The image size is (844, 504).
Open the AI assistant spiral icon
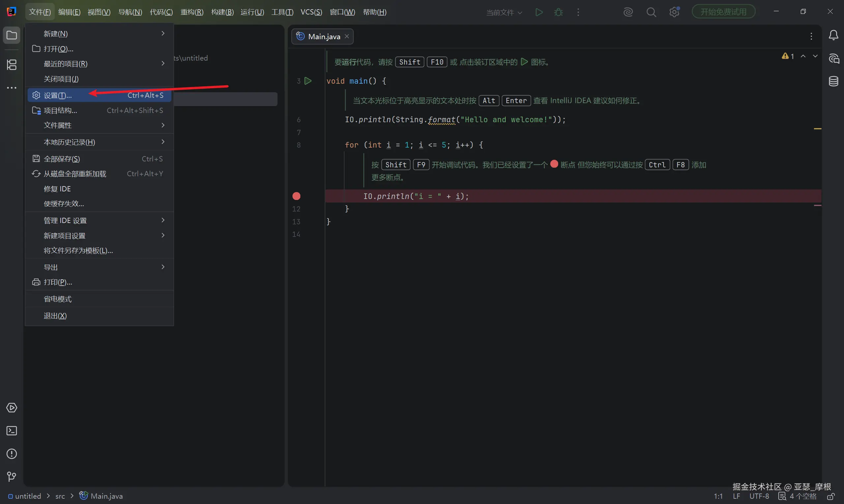[x=628, y=12]
